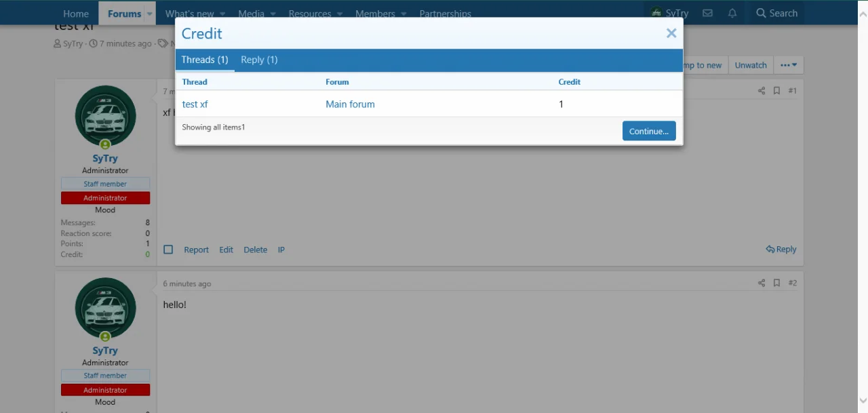This screenshot has height=413, width=868.
Task: Go to the Home menu item
Action: point(76,14)
